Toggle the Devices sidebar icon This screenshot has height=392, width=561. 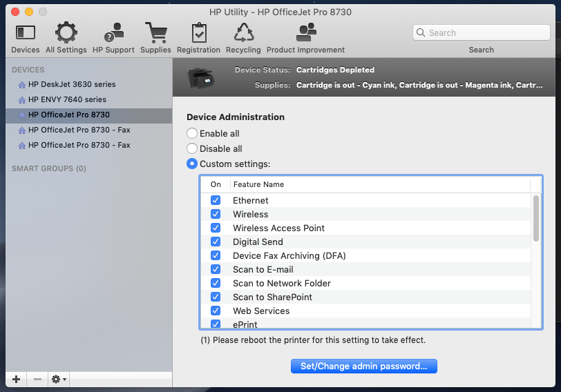click(25, 32)
